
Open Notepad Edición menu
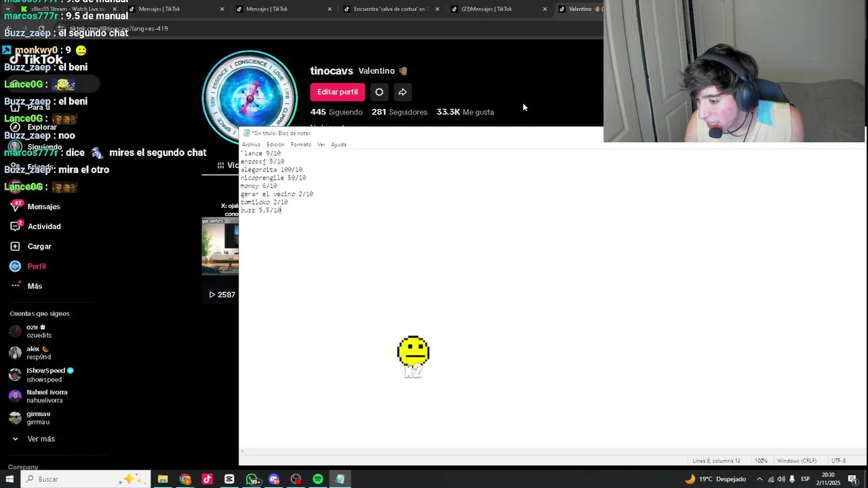tap(275, 144)
